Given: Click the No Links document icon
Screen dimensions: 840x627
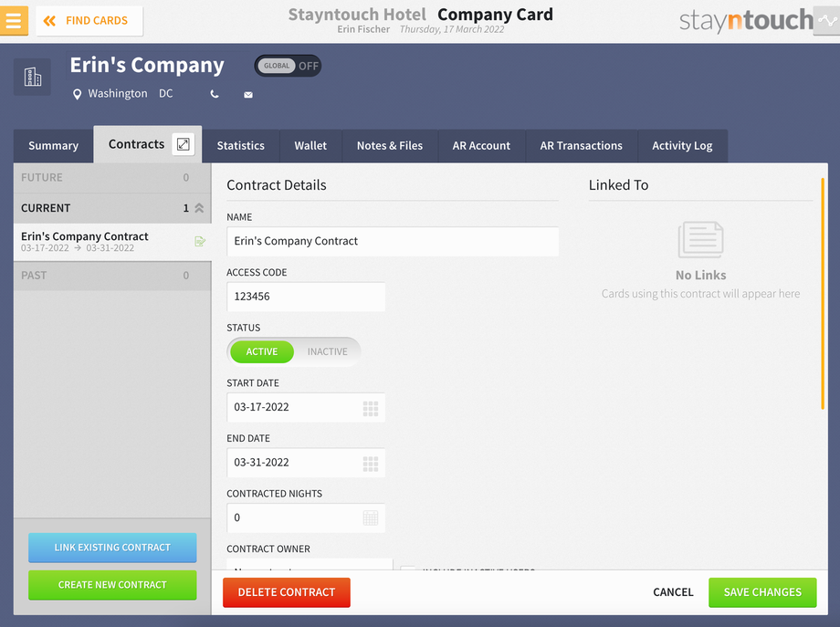Looking at the screenshot, I should (x=700, y=240).
